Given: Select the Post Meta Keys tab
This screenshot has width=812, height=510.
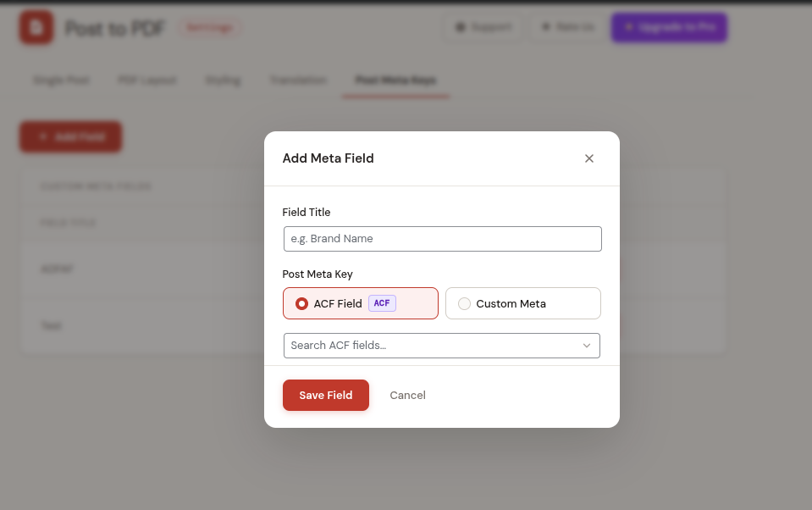Looking at the screenshot, I should [395, 80].
